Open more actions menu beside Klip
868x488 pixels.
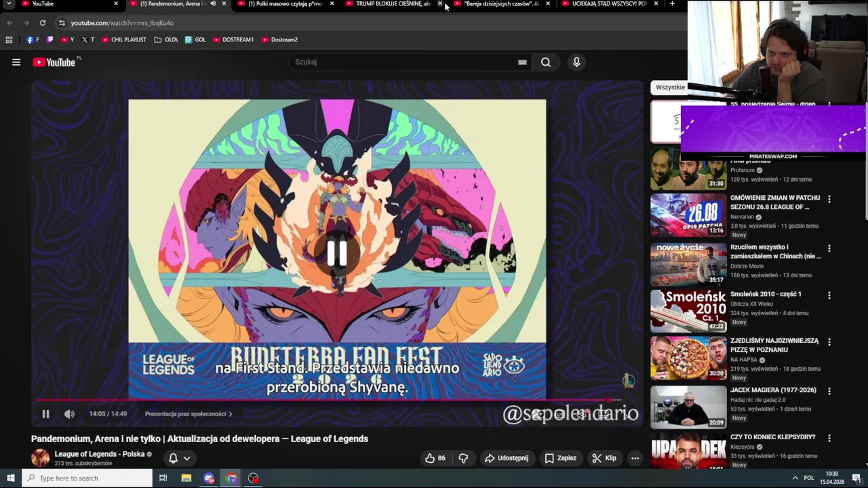tap(635, 458)
